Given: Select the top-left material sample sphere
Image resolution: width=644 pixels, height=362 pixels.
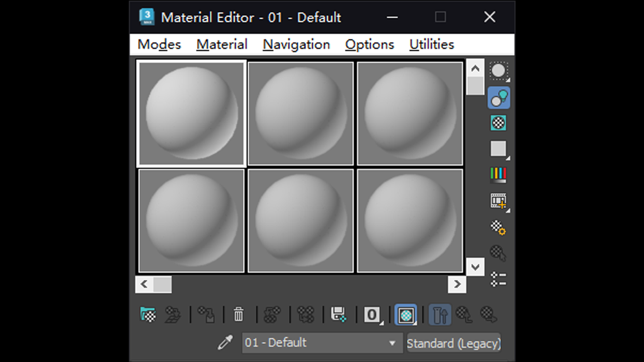Looking at the screenshot, I should tap(191, 113).
